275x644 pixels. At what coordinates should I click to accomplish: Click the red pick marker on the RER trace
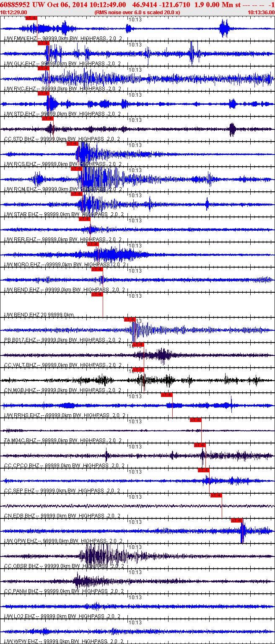tap(85, 219)
